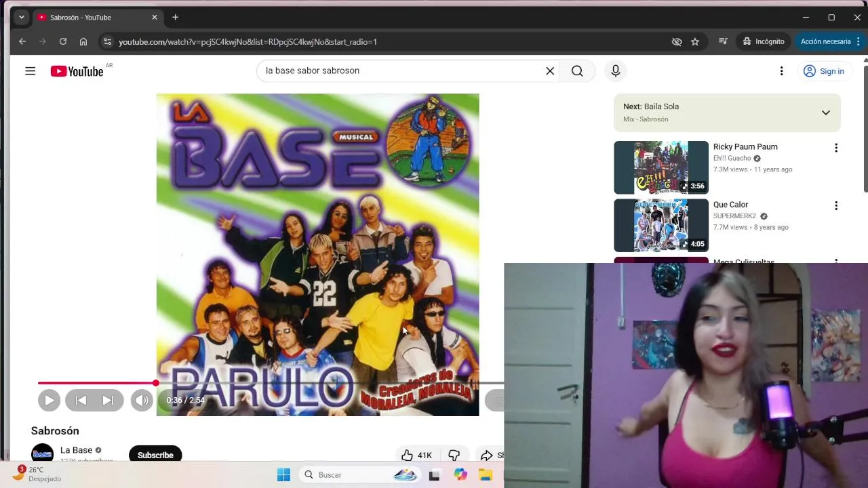Open the tab search dropdown arrow
This screenshot has height=488, width=868.
pyautogui.click(x=21, y=17)
